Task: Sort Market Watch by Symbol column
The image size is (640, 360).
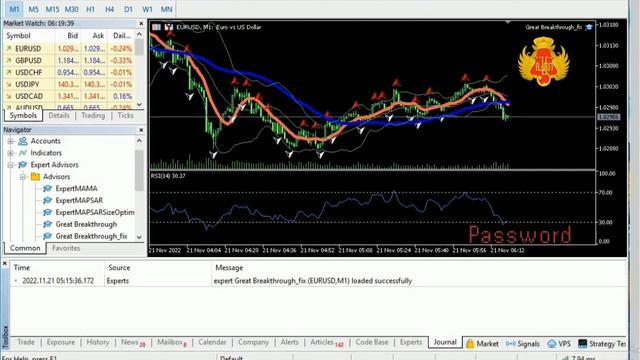Action: tap(18, 36)
